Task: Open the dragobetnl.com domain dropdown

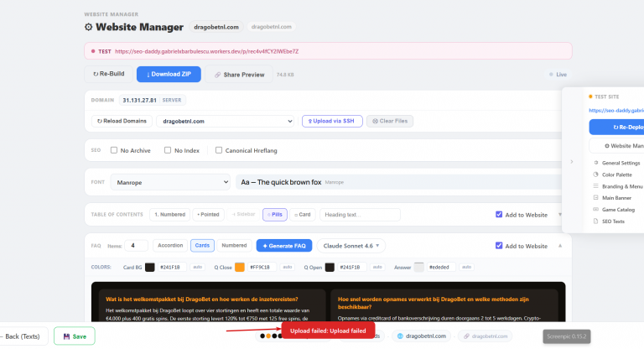Action: 225,122
